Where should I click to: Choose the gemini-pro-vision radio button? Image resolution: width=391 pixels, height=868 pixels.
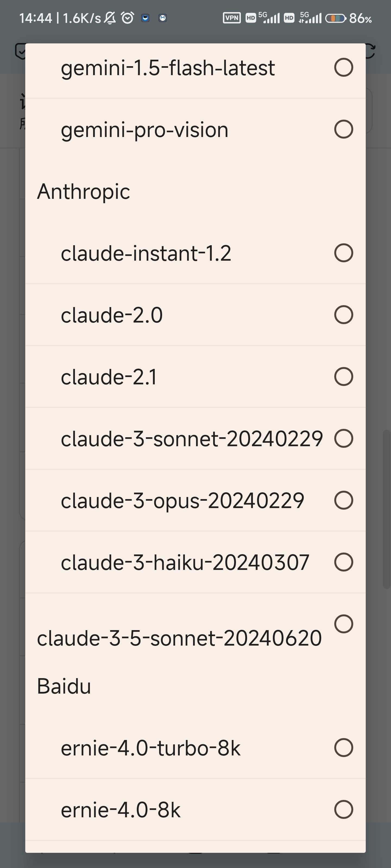coord(343,129)
